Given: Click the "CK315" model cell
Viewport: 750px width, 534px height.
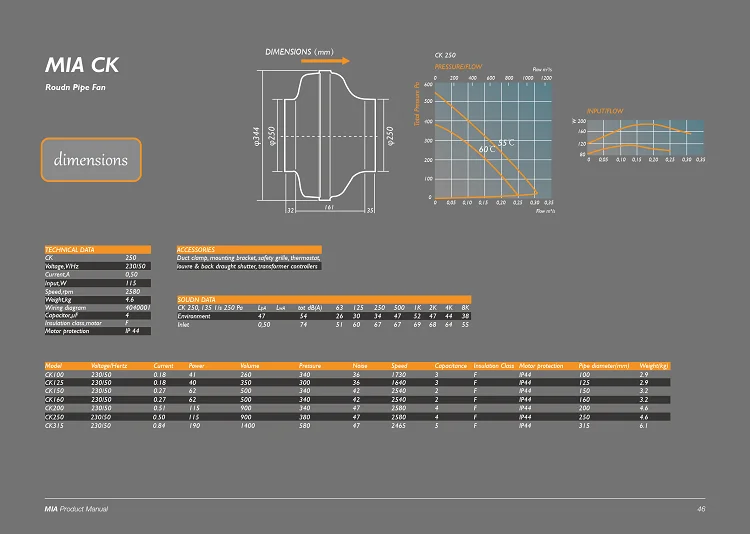Looking at the screenshot, I should [x=55, y=425].
